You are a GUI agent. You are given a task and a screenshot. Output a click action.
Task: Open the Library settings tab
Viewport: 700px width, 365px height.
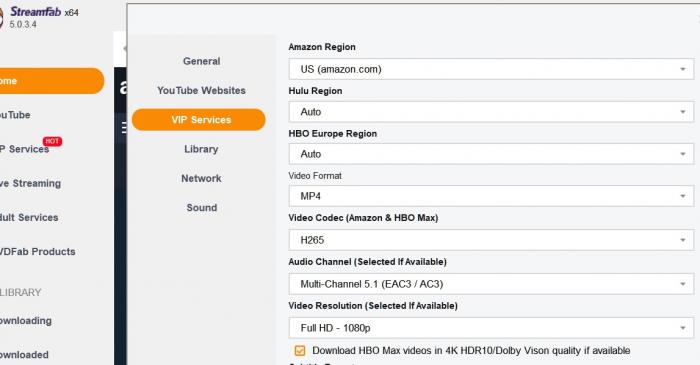coord(201,149)
